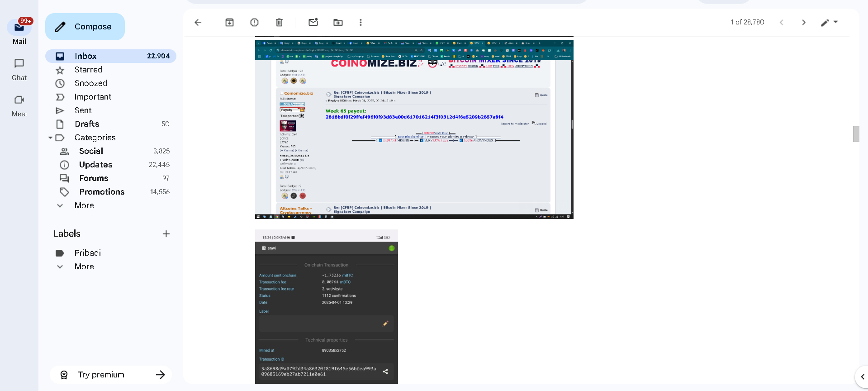Screen dimensions: 868x391
Task: Go back to inbox with arrow
Action: (x=198, y=22)
